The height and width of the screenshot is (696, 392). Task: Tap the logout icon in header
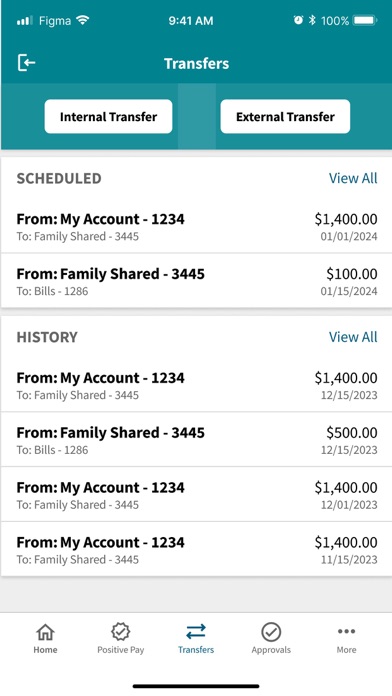[x=26, y=63]
